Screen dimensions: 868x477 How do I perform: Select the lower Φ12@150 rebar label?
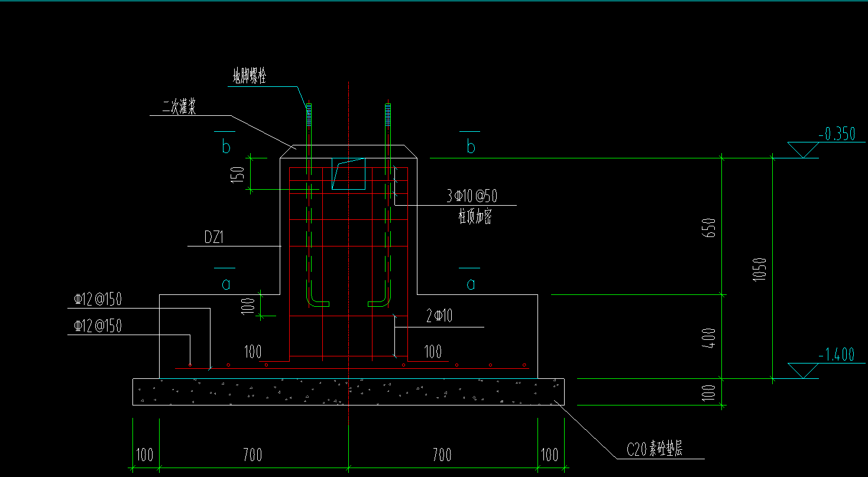pos(98,326)
